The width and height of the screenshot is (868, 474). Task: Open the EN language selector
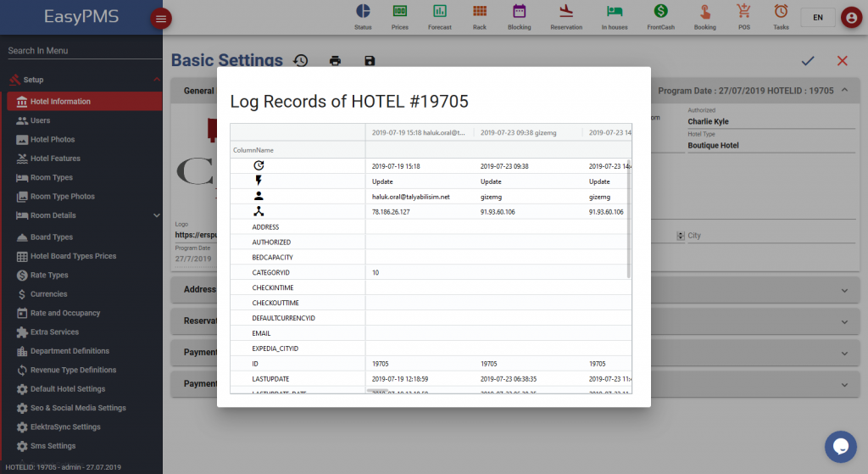pyautogui.click(x=817, y=18)
